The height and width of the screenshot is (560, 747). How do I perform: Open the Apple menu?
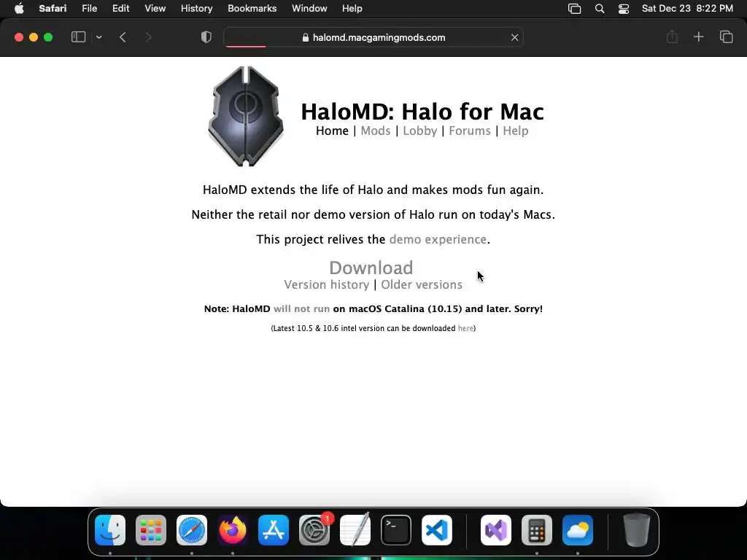coord(19,9)
